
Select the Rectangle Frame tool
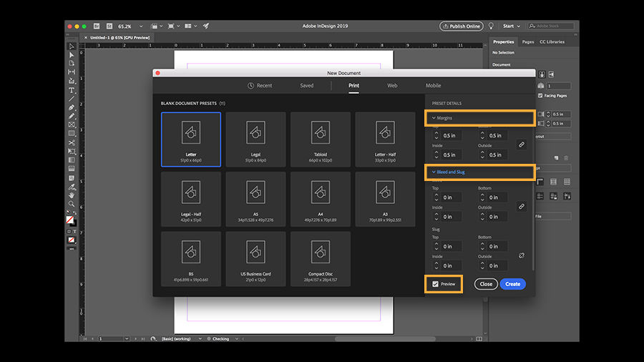(x=72, y=124)
